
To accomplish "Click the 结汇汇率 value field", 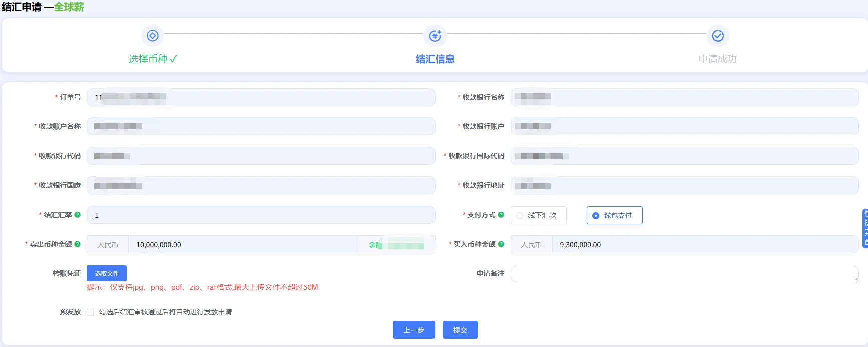I will click(x=261, y=215).
